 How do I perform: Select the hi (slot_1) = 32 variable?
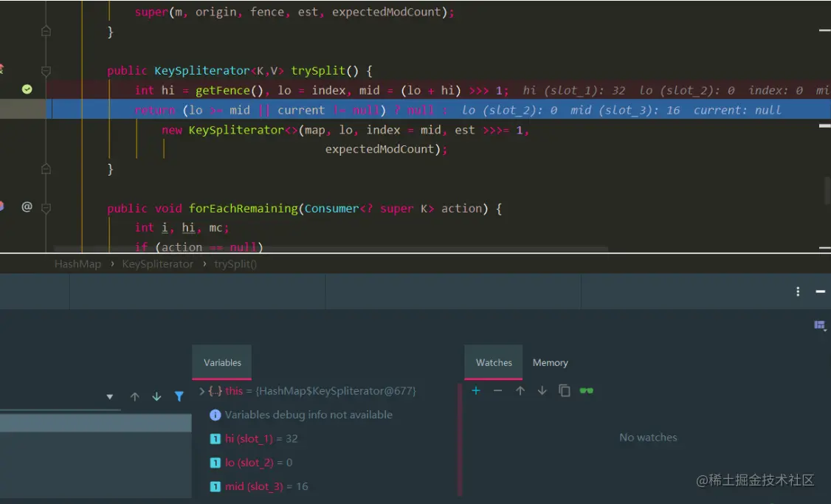261,439
